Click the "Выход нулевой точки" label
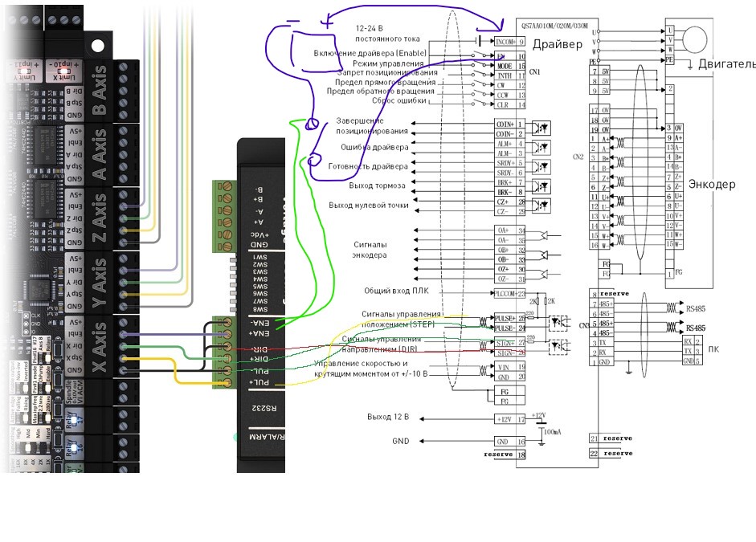 369,206
